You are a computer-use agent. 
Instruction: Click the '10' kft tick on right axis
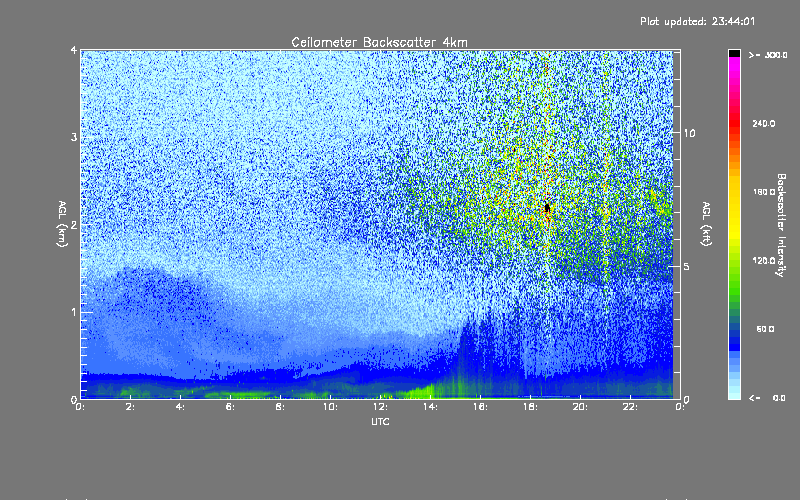tap(689, 133)
